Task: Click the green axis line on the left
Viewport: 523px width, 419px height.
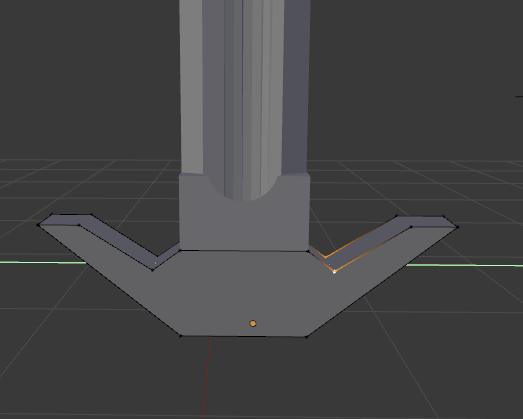Action: (x=43, y=263)
